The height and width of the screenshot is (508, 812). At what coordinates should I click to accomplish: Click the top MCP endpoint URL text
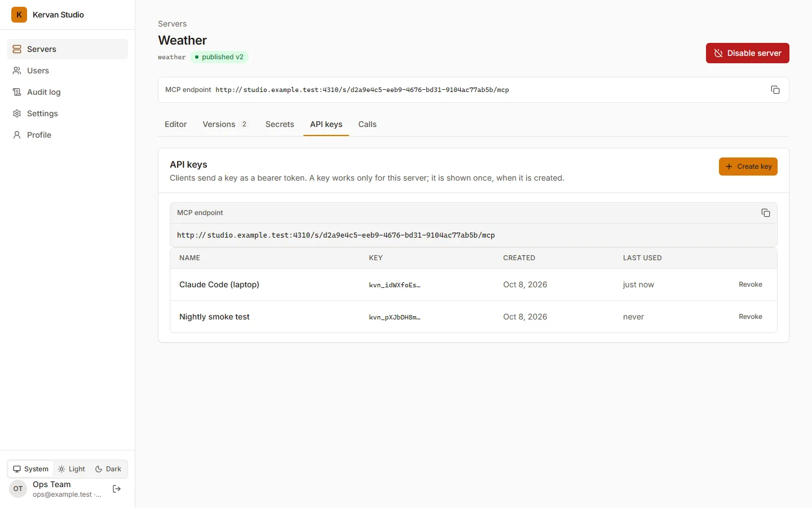362,90
